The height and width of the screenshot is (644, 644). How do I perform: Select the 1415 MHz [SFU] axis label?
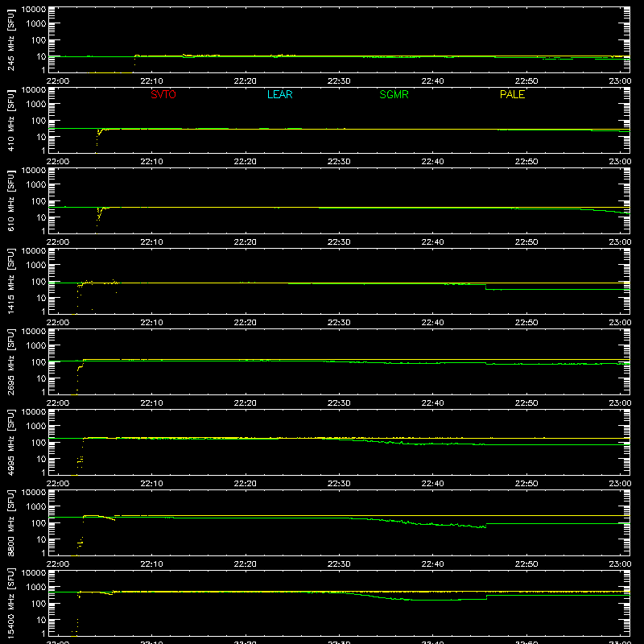(x=10, y=281)
